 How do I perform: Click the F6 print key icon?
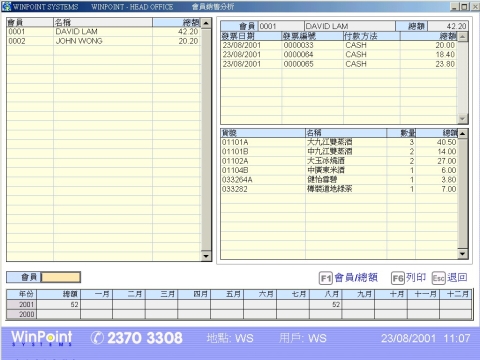click(x=398, y=278)
